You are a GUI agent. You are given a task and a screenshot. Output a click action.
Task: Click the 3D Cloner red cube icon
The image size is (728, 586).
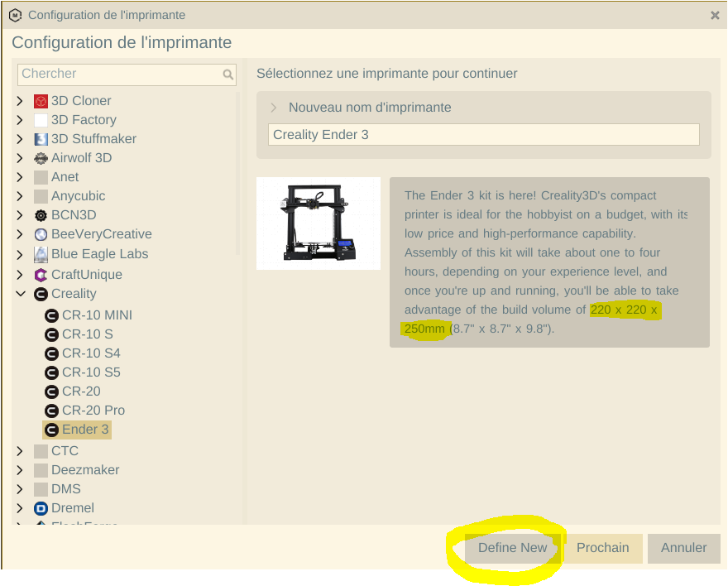click(x=41, y=101)
